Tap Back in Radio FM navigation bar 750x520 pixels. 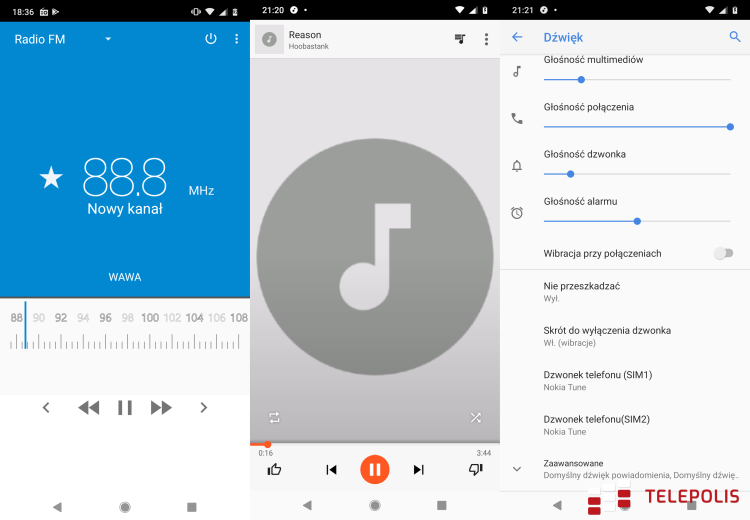57,507
